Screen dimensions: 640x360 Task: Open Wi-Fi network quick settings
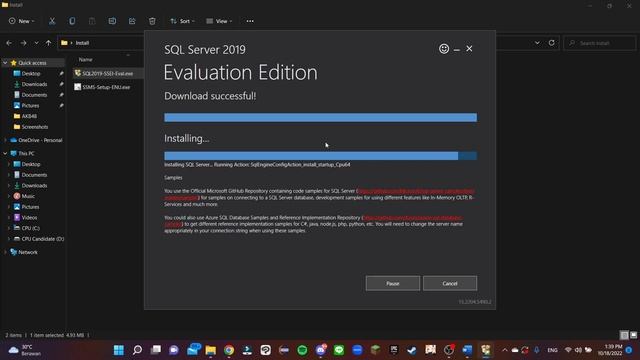568,350
